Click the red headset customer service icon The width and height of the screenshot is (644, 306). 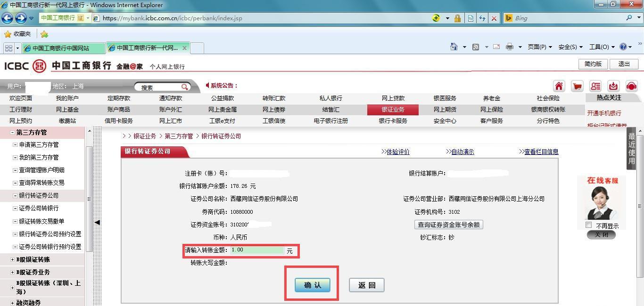click(x=631, y=86)
